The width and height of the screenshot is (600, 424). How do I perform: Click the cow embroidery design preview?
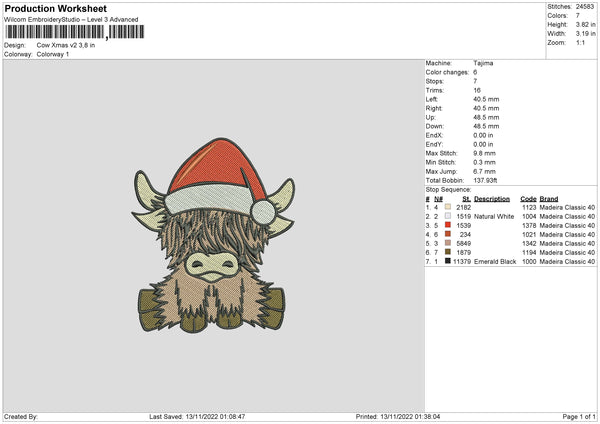pos(213,235)
